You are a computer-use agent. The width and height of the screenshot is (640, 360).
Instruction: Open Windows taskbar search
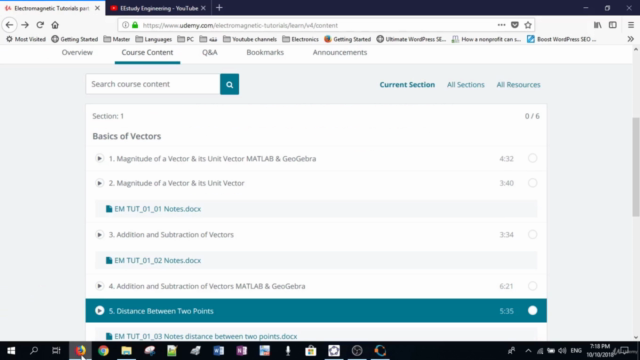click(34, 351)
